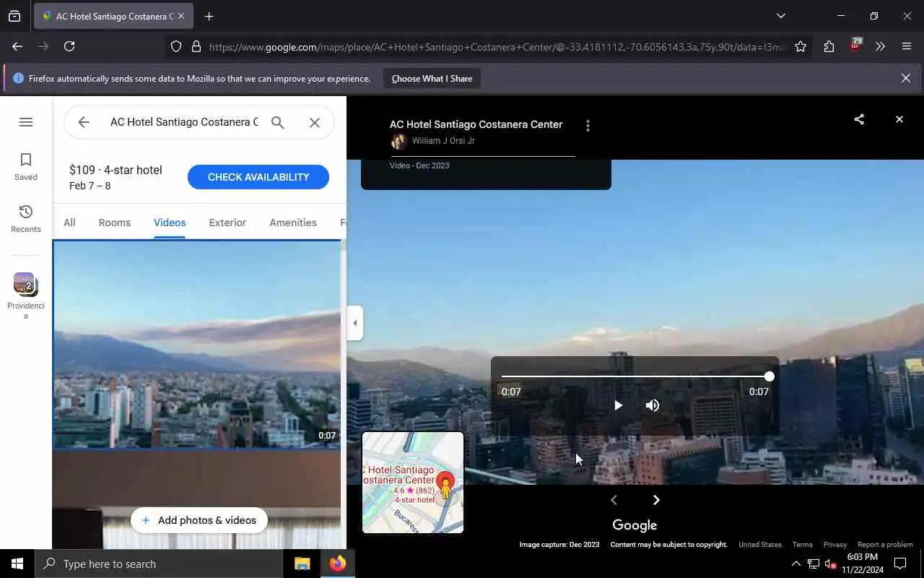Image resolution: width=924 pixels, height=578 pixels.
Task: Show hidden system tray icons
Action: click(796, 564)
